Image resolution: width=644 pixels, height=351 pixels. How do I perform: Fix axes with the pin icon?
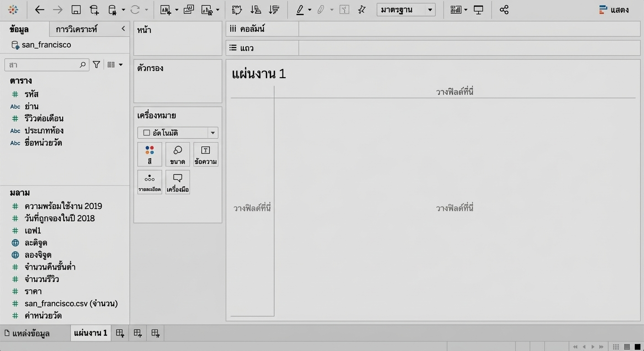tap(362, 10)
